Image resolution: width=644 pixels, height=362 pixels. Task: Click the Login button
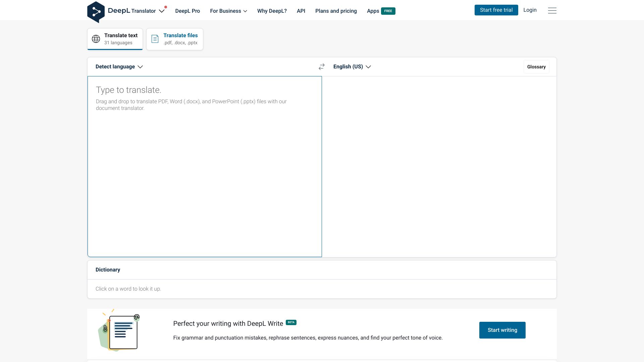click(x=530, y=10)
